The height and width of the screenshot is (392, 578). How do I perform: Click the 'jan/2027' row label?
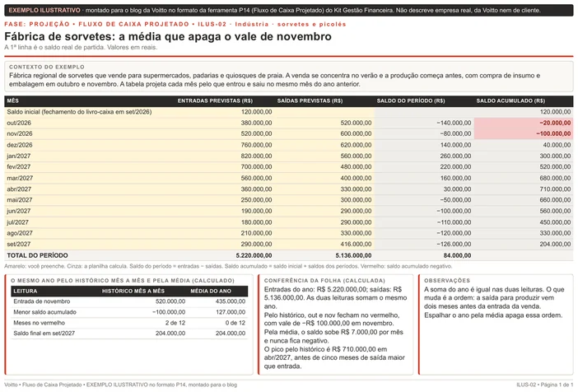click(x=19, y=156)
